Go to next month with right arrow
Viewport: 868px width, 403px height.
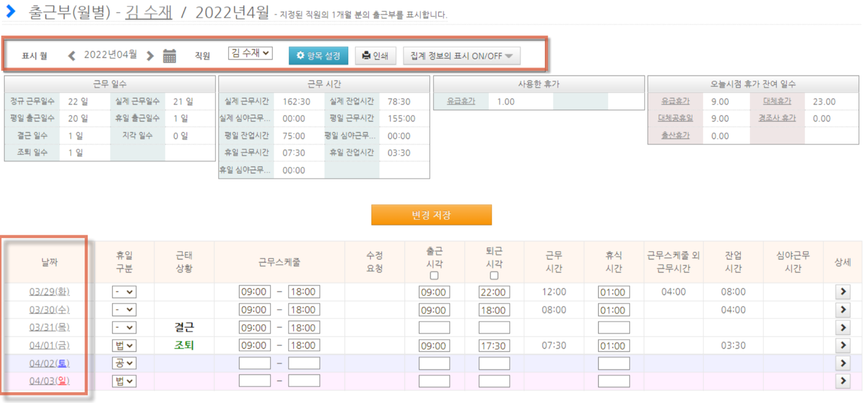[x=150, y=56]
